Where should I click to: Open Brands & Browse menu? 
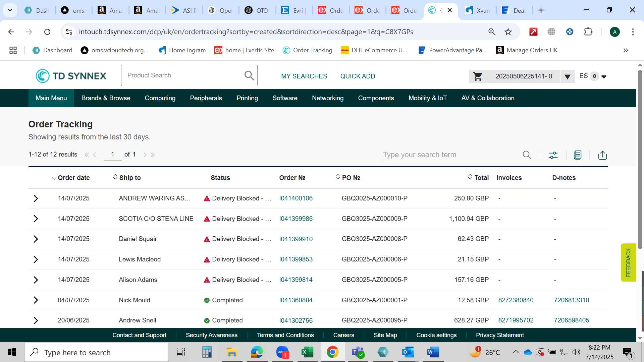tap(106, 98)
